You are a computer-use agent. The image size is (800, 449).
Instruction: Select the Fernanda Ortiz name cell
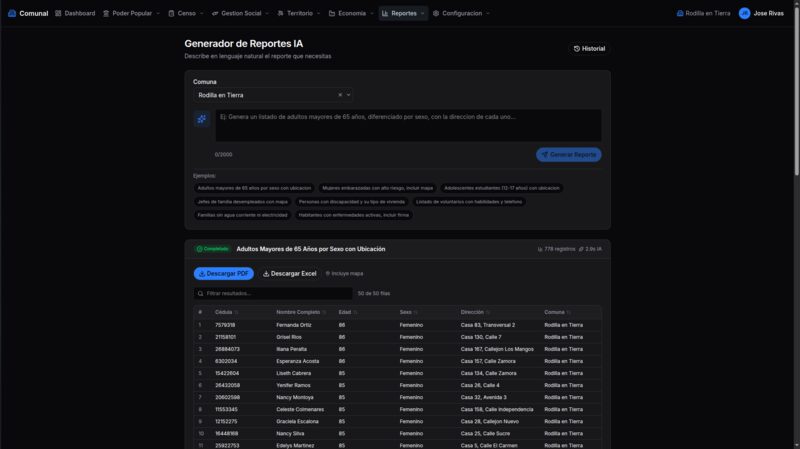point(294,325)
